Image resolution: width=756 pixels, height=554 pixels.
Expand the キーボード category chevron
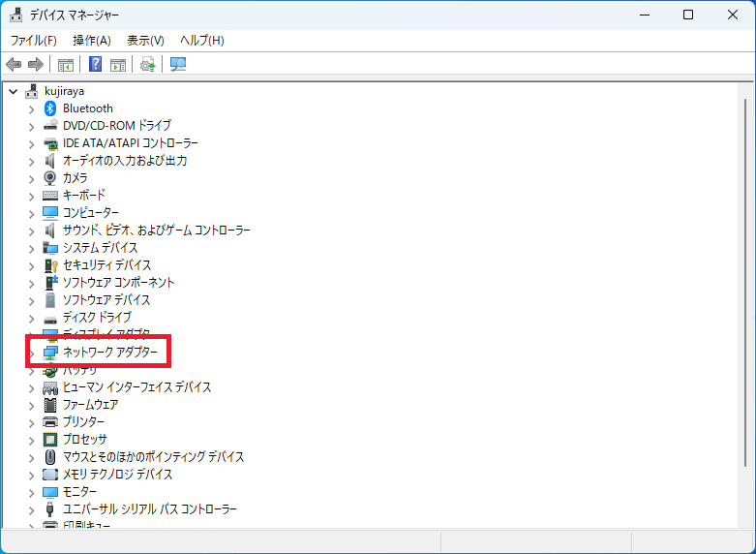pyautogui.click(x=32, y=197)
